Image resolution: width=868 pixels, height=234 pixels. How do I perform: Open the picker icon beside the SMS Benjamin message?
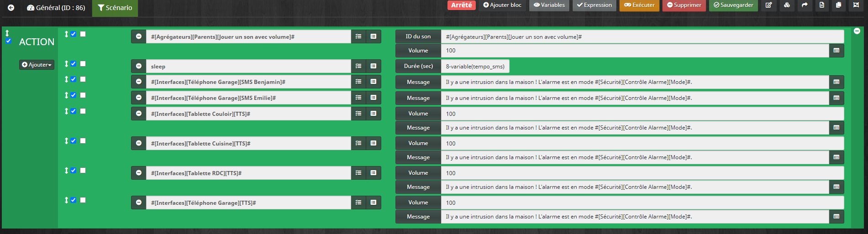pos(836,82)
